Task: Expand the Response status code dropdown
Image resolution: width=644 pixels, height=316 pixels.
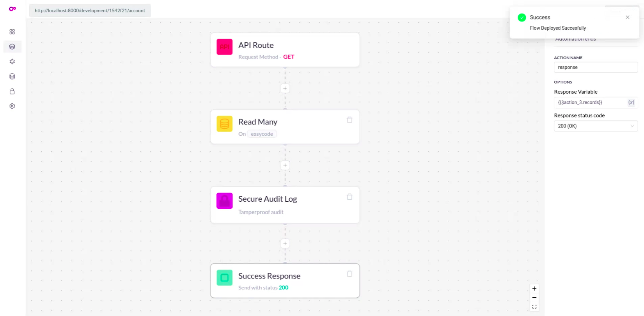Action: pos(596,126)
